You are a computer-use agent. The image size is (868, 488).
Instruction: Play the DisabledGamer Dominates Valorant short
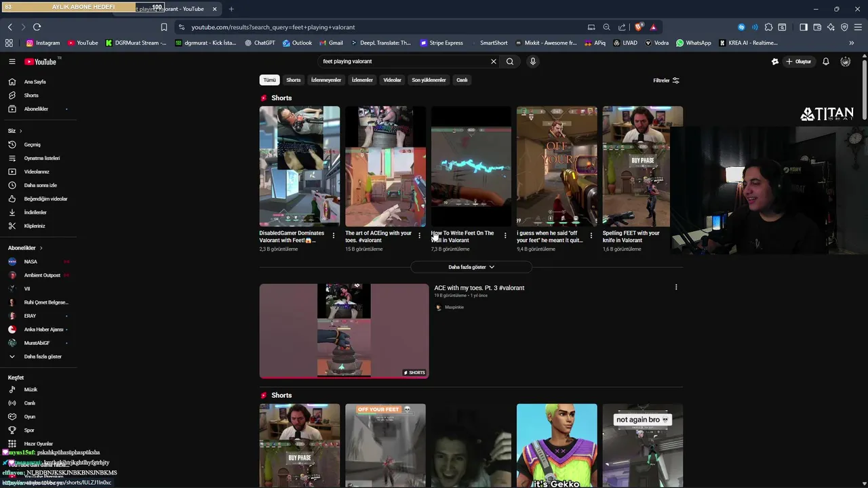tap(299, 166)
